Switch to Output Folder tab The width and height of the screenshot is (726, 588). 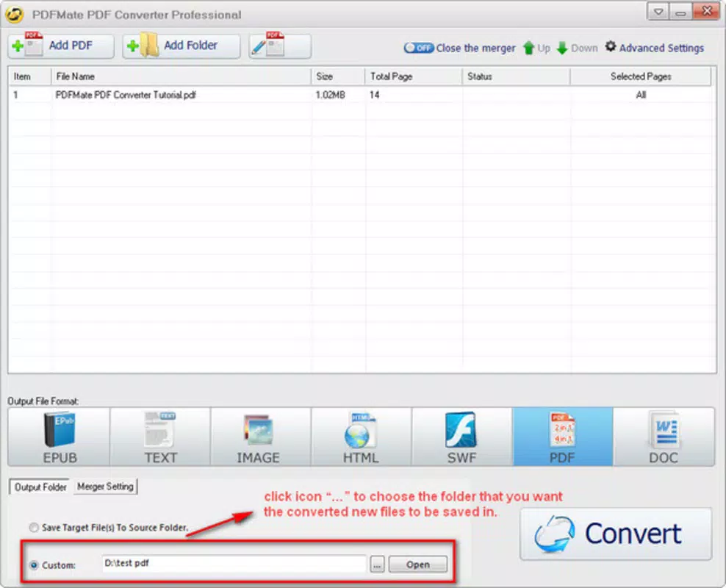tap(40, 487)
